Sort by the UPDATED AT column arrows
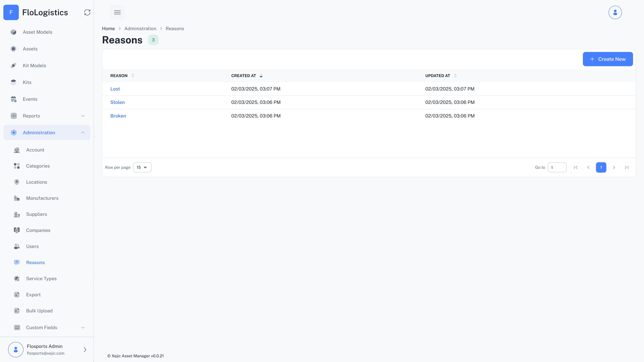 point(455,76)
